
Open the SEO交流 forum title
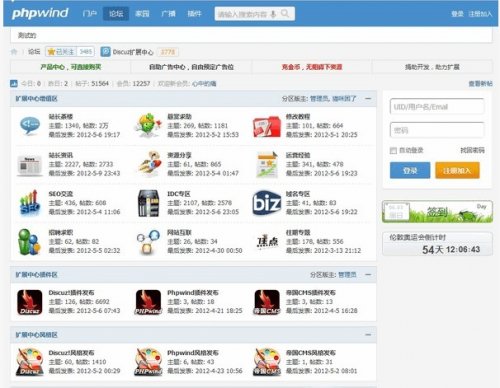(61, 194)
